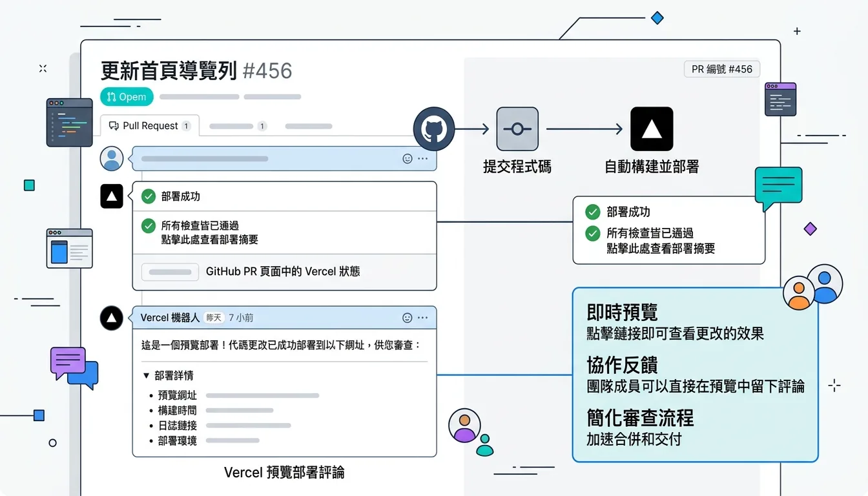Click the 構建時間 list item
This screenshot has width=868, height=496.
pyautogui.click(x=178, y=411)
